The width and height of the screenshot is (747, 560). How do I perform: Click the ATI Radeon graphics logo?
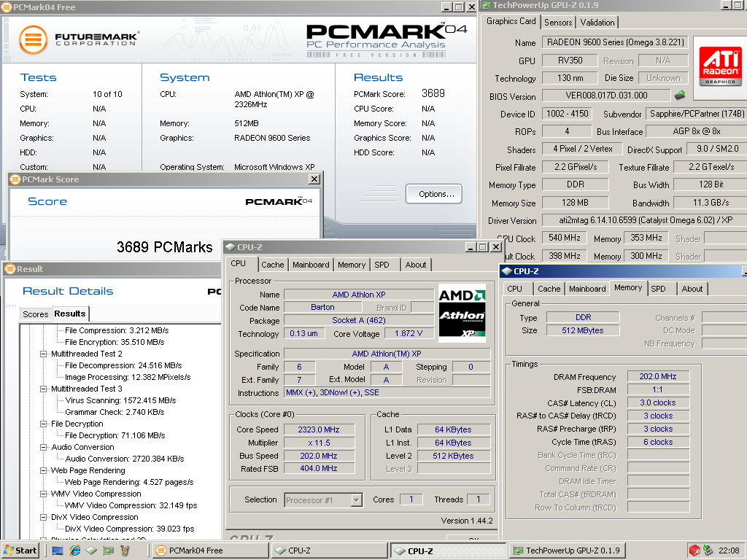720,66
